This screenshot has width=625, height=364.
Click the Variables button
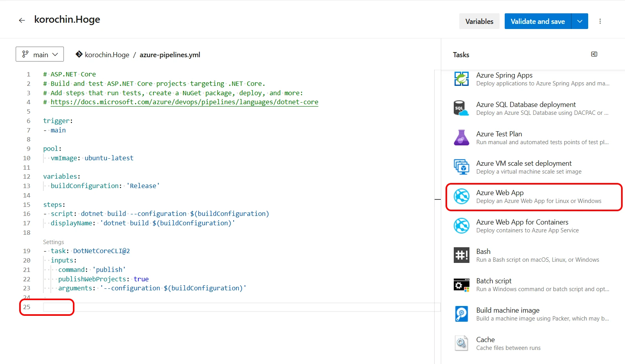(x=479, y=22)
